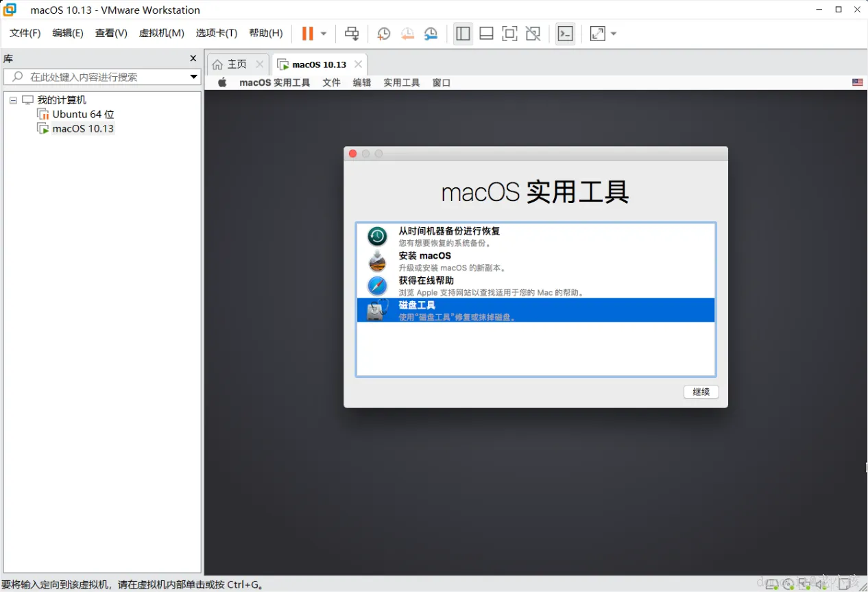Viewport: 868px width, 592px height.
Task: Open the library search filter dropdown
Action: [x=194, y=77]
